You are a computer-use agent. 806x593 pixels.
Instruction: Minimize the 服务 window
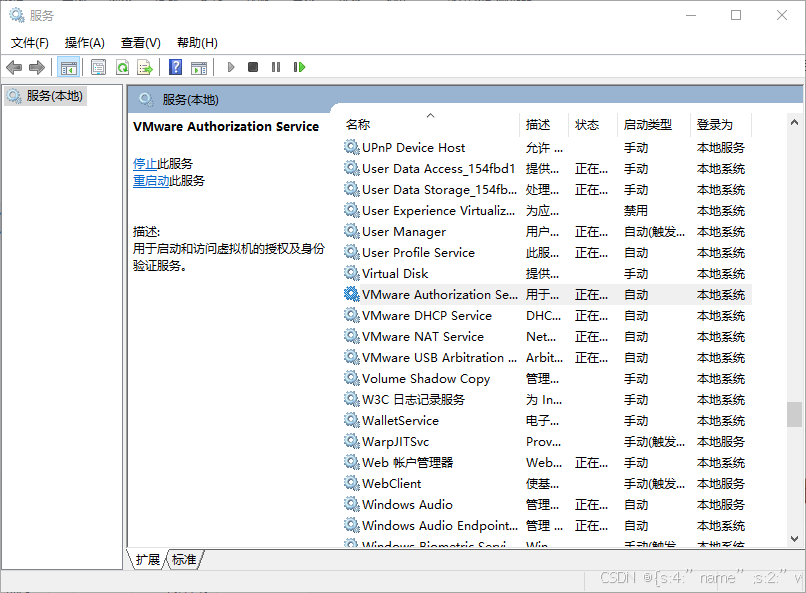tap(691, 15)
